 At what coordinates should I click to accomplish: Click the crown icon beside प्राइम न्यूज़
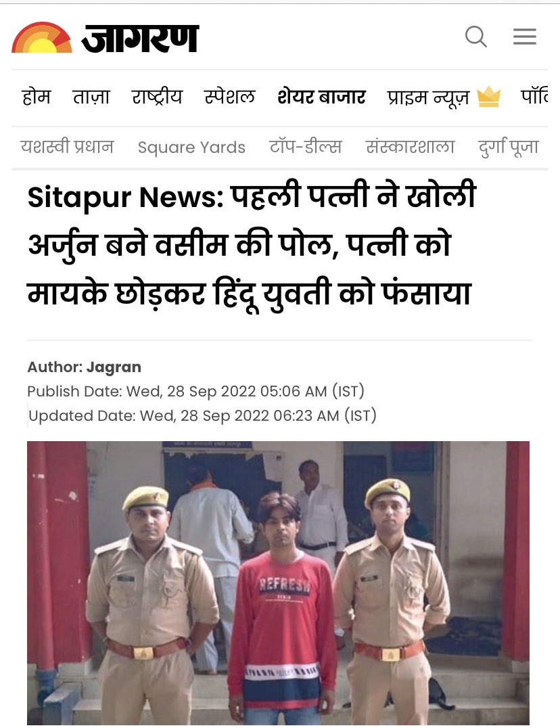pyautogui.click(x=488, y=97)
